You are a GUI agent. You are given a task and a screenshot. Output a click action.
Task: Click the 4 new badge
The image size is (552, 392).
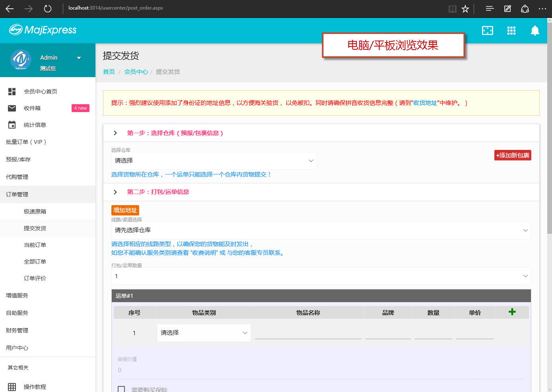[80, 108]
